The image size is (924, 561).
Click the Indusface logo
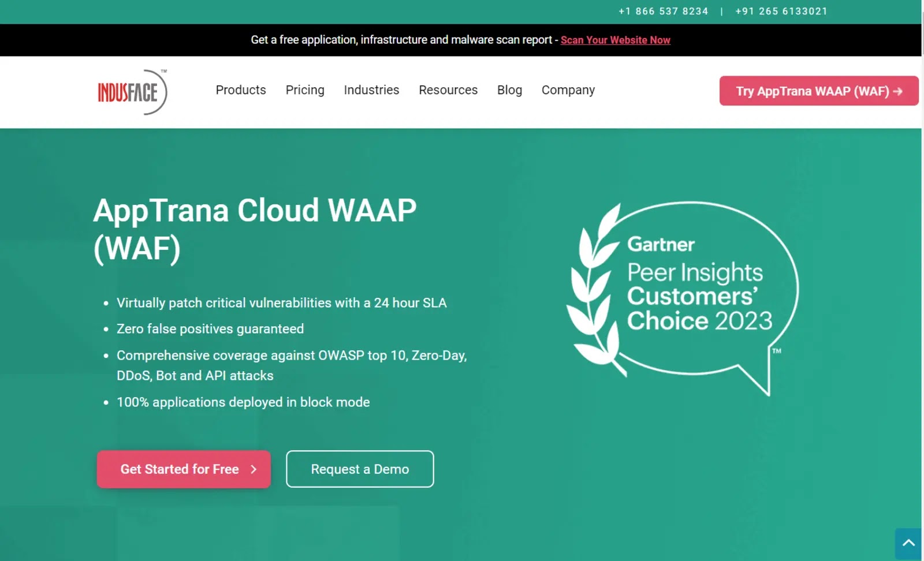[x=132, y=92]
